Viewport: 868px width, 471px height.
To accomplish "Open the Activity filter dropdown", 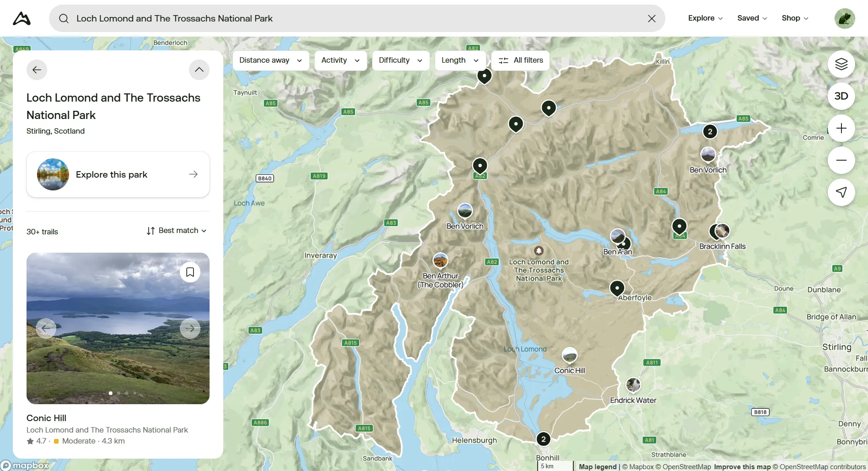I will coord(340,60).
